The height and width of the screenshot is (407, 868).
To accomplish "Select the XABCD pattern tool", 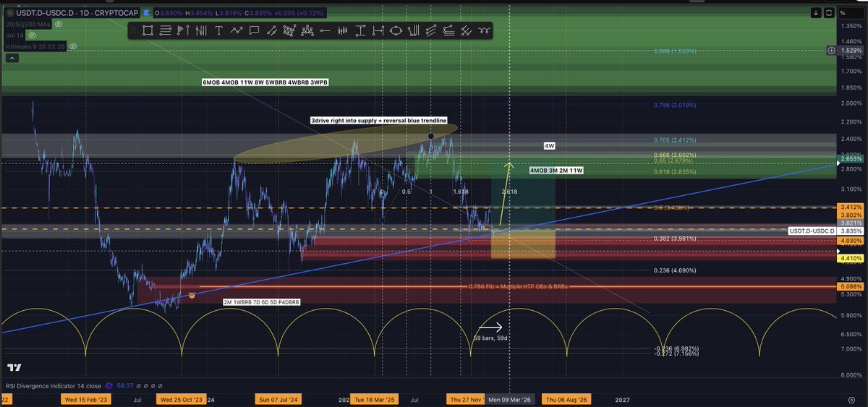I will (289, 30).
